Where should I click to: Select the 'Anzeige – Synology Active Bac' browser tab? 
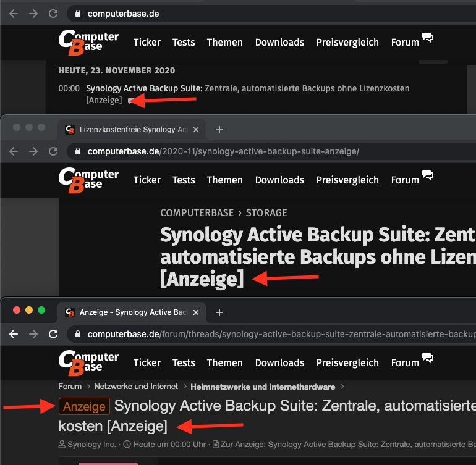pos(132,312)
